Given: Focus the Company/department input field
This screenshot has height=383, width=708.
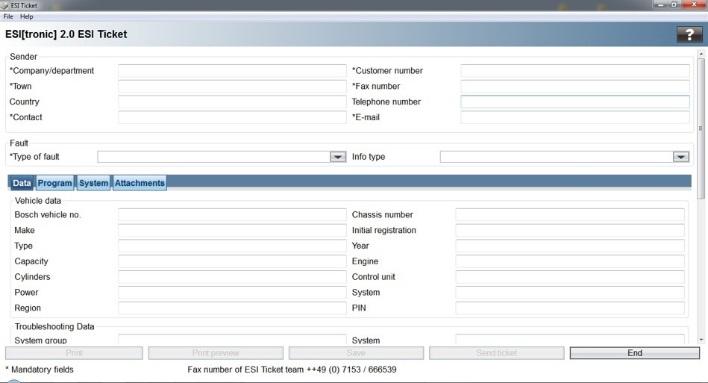Looking at the screenshot, I should click(232, 71).
